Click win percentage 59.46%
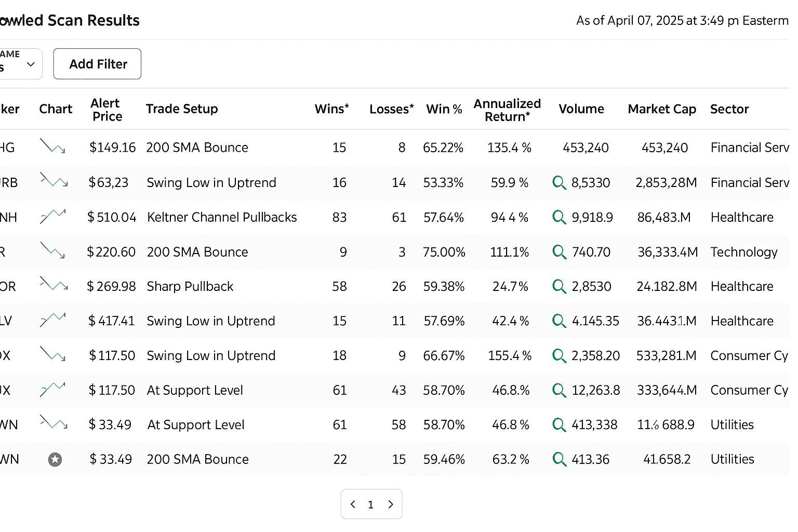 pyautogui.click(x=444, y=459)
